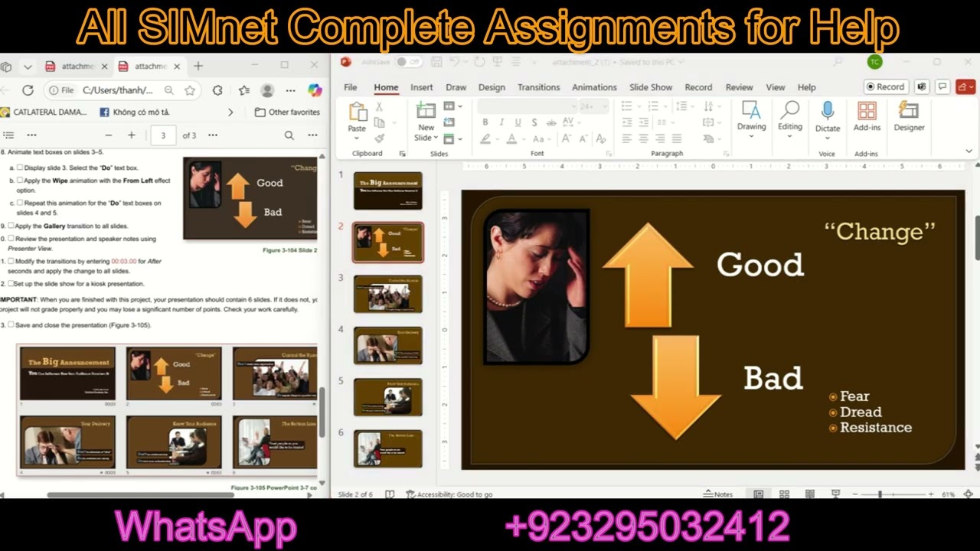Image resolution: width=980 pixels, height=551 pixels.
Task: Collapse the ribbon chevron
Action: pyautogui.click(x=969, y=152)
